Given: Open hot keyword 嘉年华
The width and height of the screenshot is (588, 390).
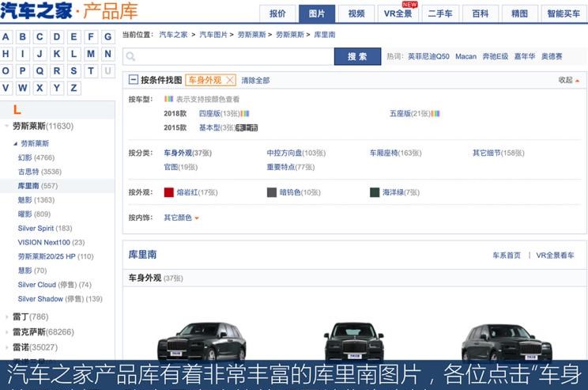Looking at the screenshot, I should click(525, 56).
